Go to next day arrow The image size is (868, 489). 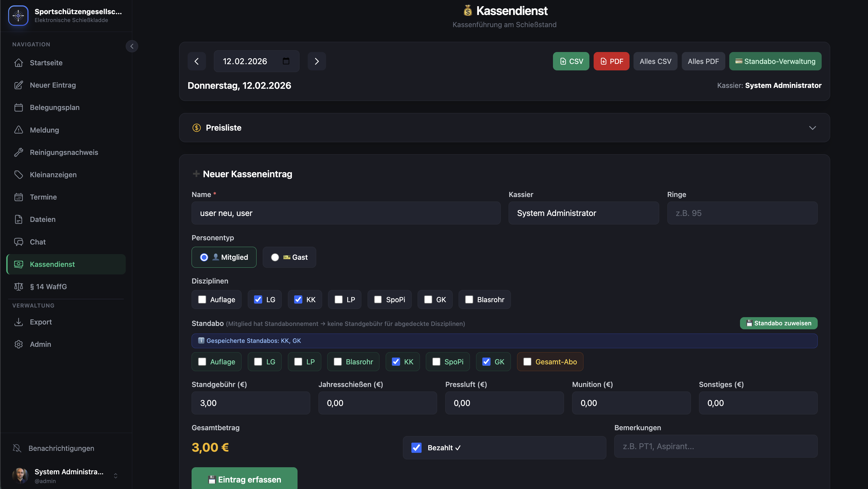pyautogui.click(x=316, y=61)
